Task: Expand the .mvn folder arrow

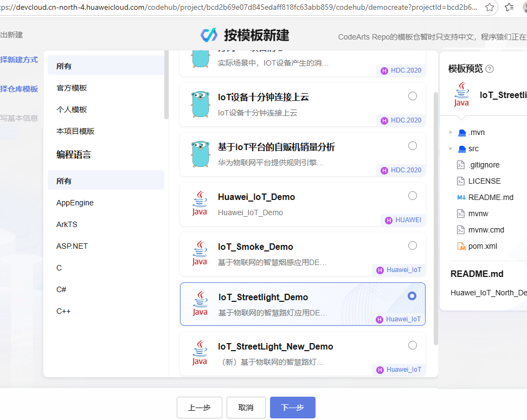Action: [x=451, y=132]
